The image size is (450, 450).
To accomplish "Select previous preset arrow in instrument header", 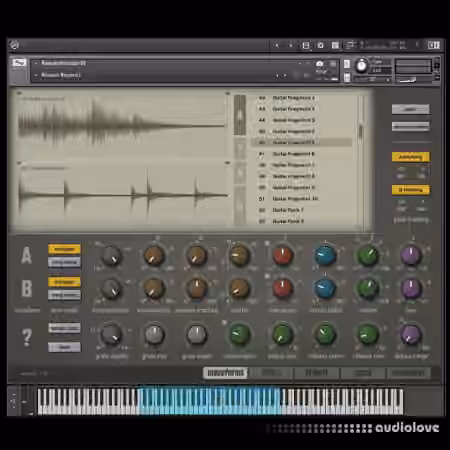I will point(277,76).
